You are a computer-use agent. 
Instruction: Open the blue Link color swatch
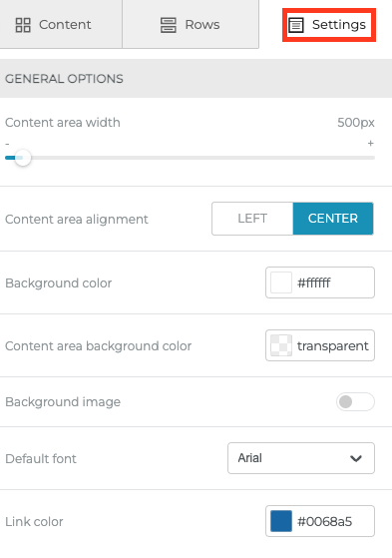coord(281,521)
